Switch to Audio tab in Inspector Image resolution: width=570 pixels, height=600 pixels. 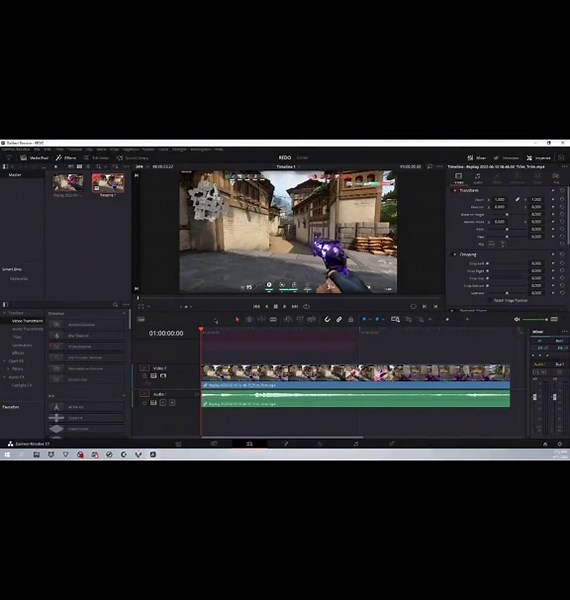[477, 178]
